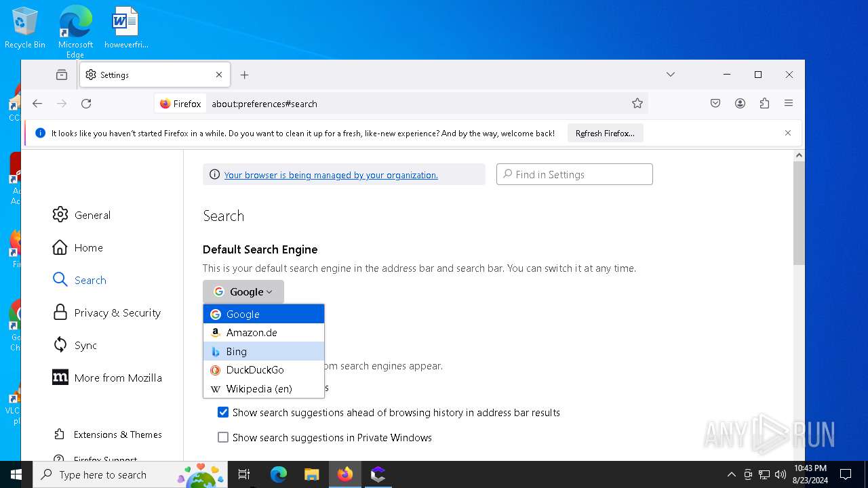Select the Recycle Bin desktop icon
868x488 pixels.
click(x=25, y=28)
